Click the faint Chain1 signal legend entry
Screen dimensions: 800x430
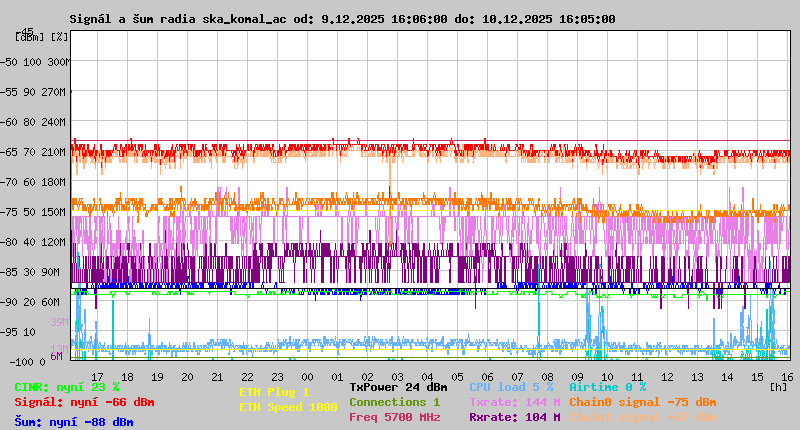pos(642,417)
